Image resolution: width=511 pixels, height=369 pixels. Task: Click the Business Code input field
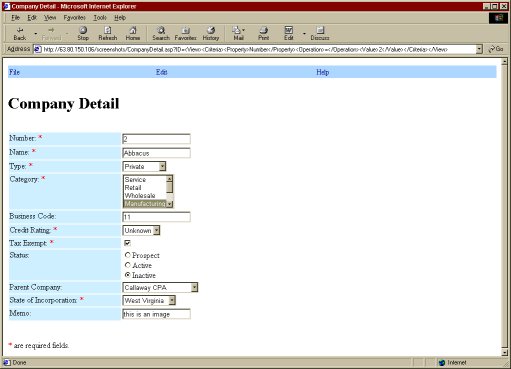[156, 217]
